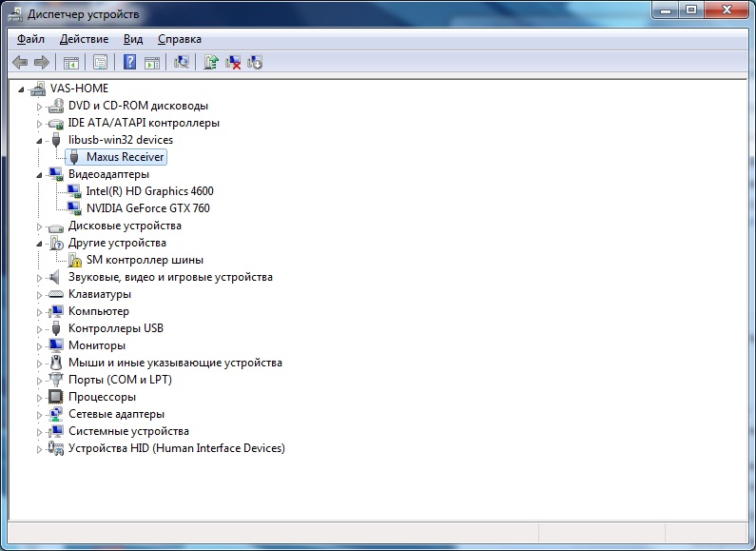The height and width of the screenshot is (551, 756).
Task: Open the Вид menu
Action: click(x=133, y=39)
